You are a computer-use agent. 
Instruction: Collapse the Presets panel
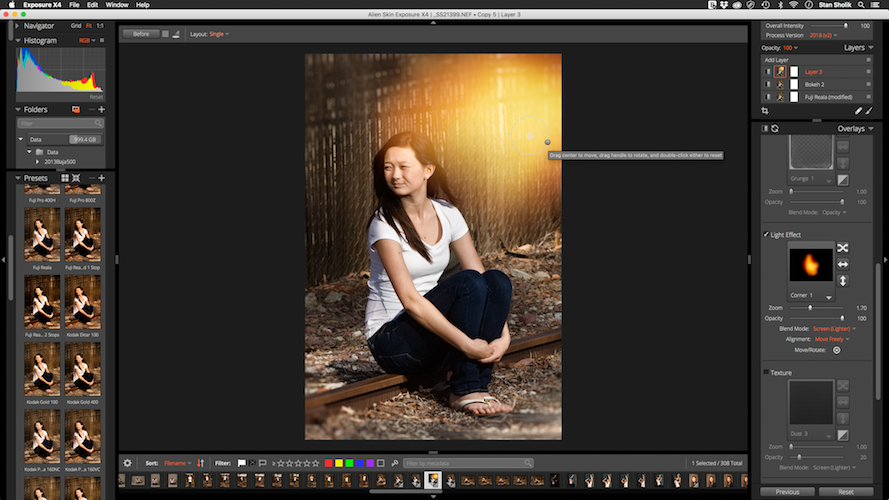(18, 178)
